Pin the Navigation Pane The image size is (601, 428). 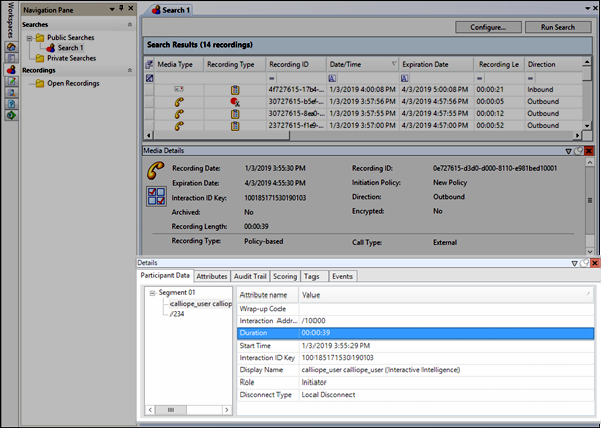point(119,8)
